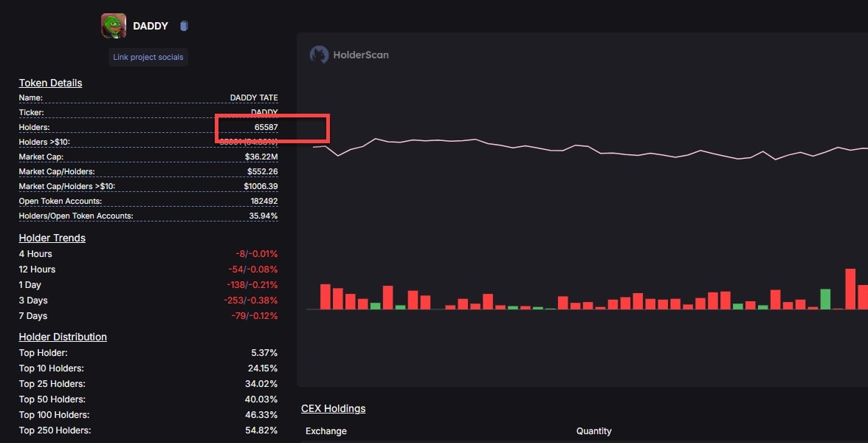Click the HolderScan wolf logo icon
The width and height of the screenshot is (868, 443).
tap(319, 54)
